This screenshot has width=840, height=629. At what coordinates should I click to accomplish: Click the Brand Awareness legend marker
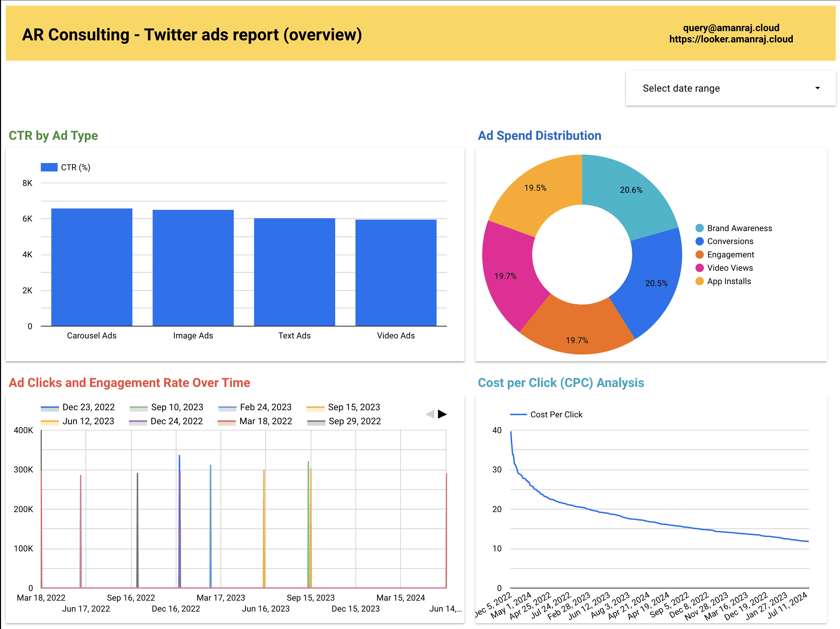pos(699,228)
